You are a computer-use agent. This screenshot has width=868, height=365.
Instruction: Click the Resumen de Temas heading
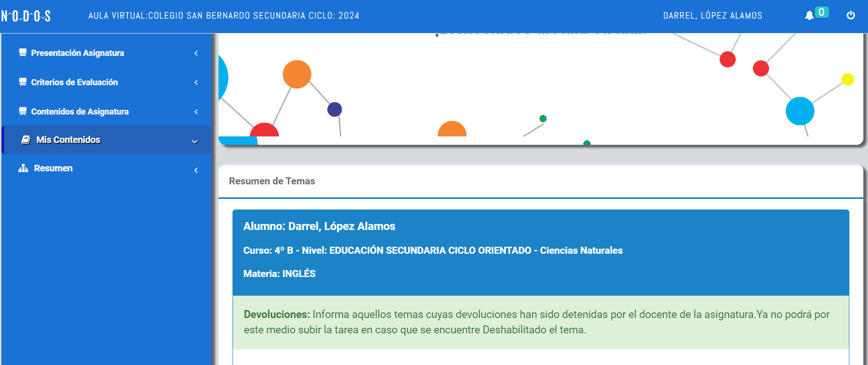[272, 181]
